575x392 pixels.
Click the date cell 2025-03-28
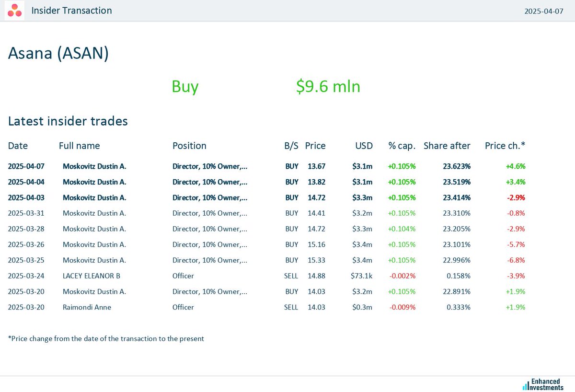pos(26,229)
